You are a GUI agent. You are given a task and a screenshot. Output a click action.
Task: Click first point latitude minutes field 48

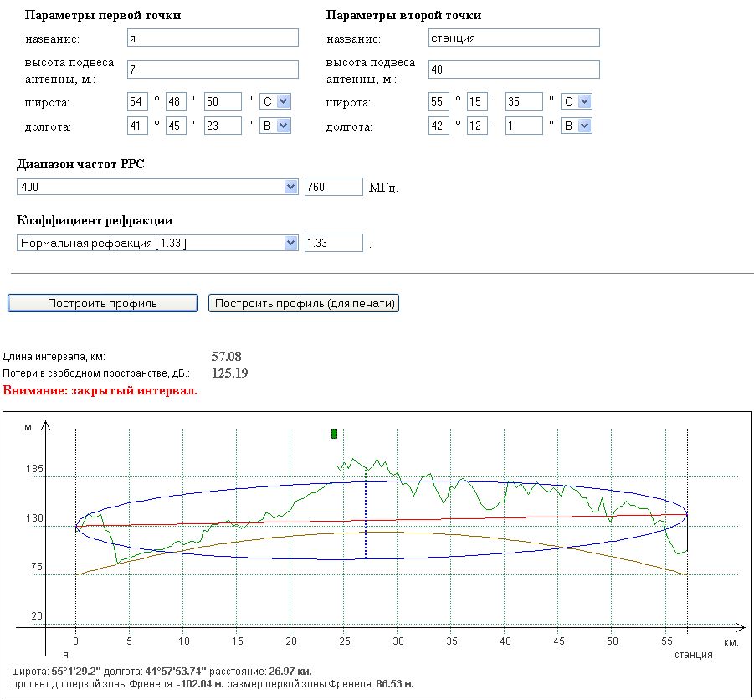176,101
